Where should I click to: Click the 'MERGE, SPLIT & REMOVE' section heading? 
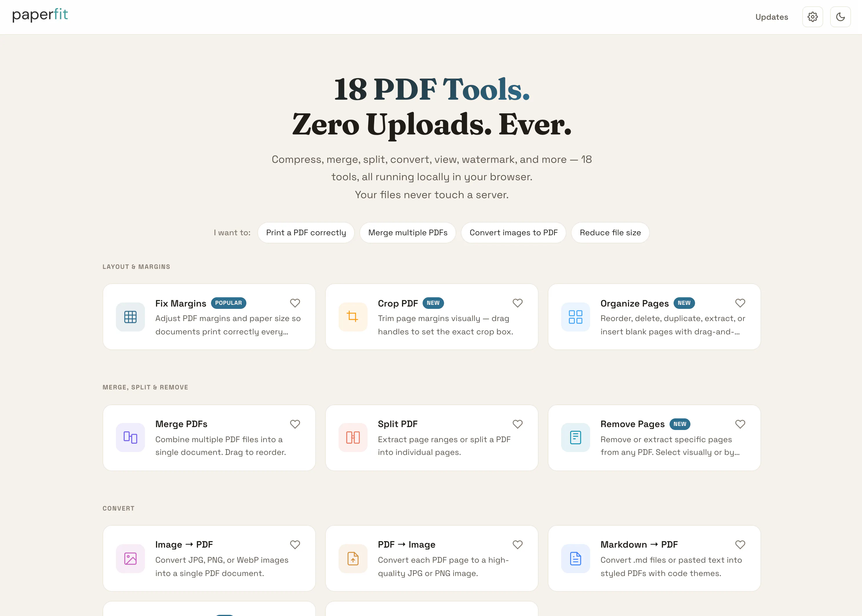click(x=145, y=387)
